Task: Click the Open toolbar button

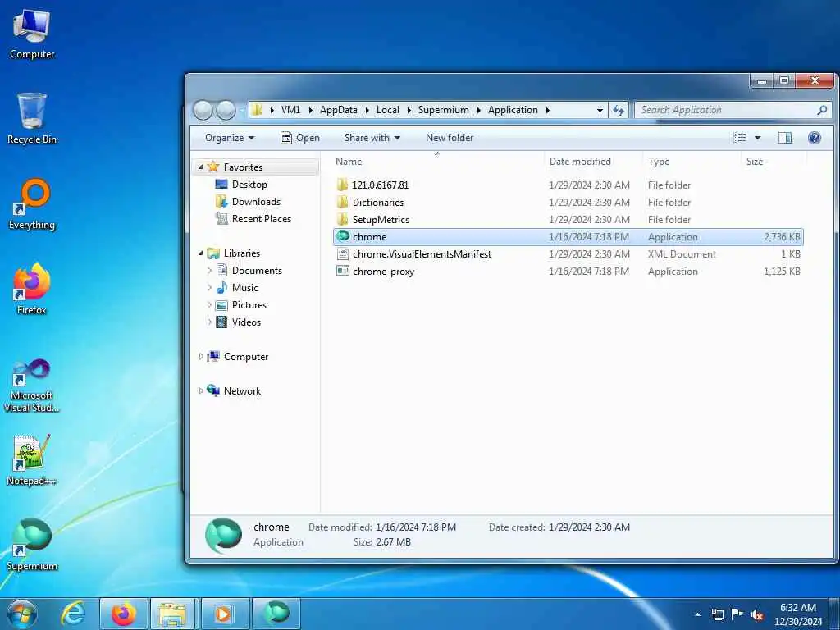Action: 300,138
